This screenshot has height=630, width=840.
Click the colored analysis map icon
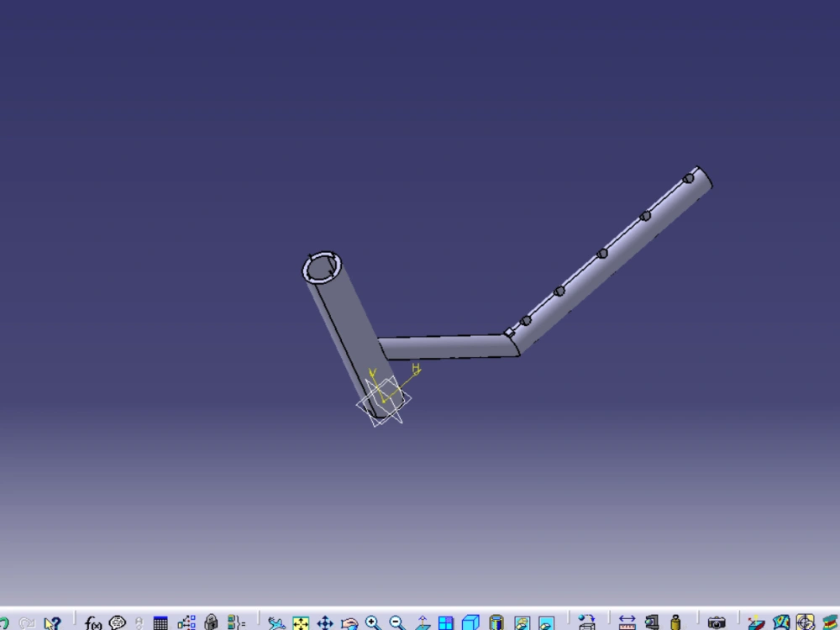click(781, 622)
